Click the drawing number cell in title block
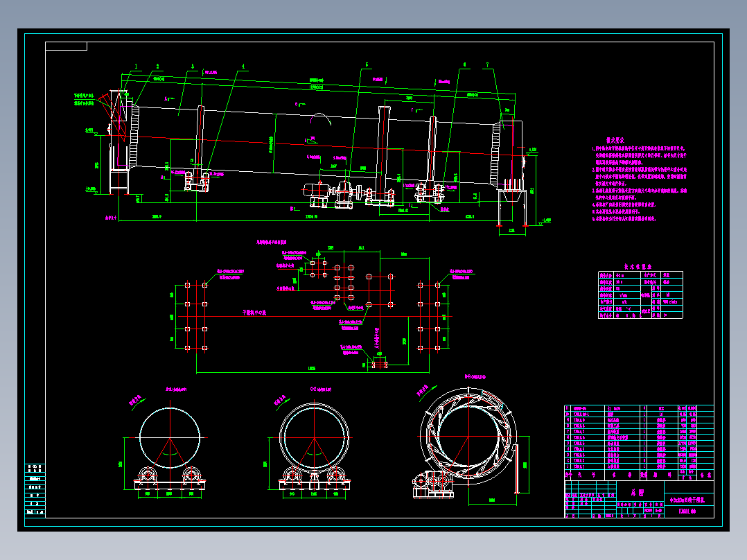This screenshot has width=747, height=560. (689, 511)
